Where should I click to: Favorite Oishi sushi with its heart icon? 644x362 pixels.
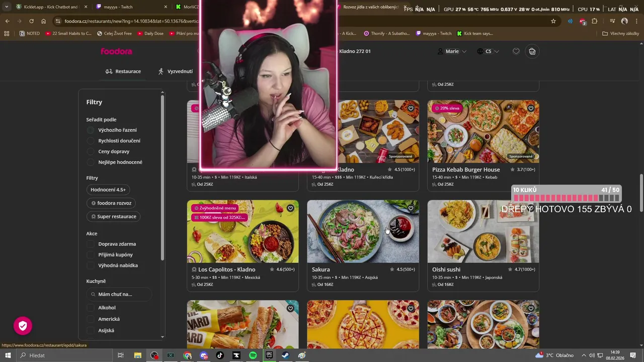[x=531, y=208]
